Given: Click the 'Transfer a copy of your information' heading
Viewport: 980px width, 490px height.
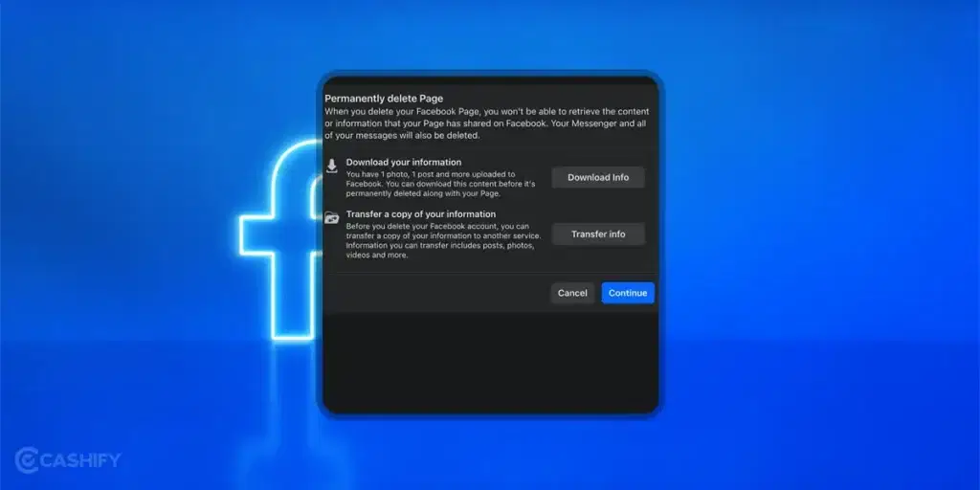Looking at the screenshot, I should [x=421, y=214].
